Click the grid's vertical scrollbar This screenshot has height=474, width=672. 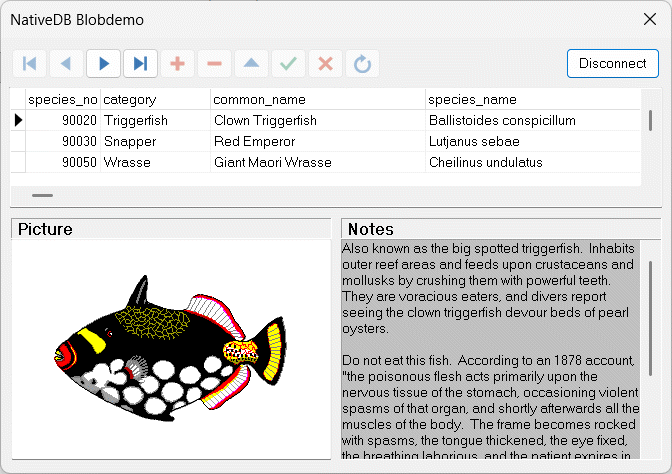click(x=652, y=120)
